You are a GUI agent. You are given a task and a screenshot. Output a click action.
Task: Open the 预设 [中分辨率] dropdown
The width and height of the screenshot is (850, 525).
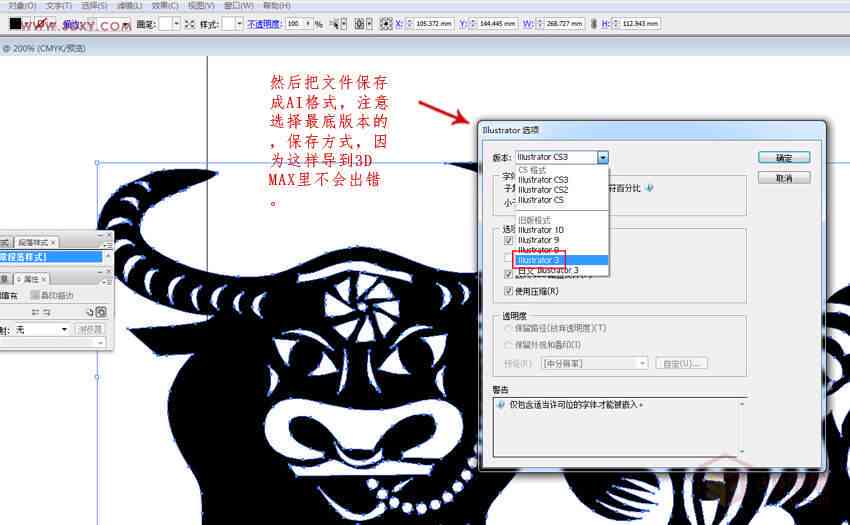(595, 363)
